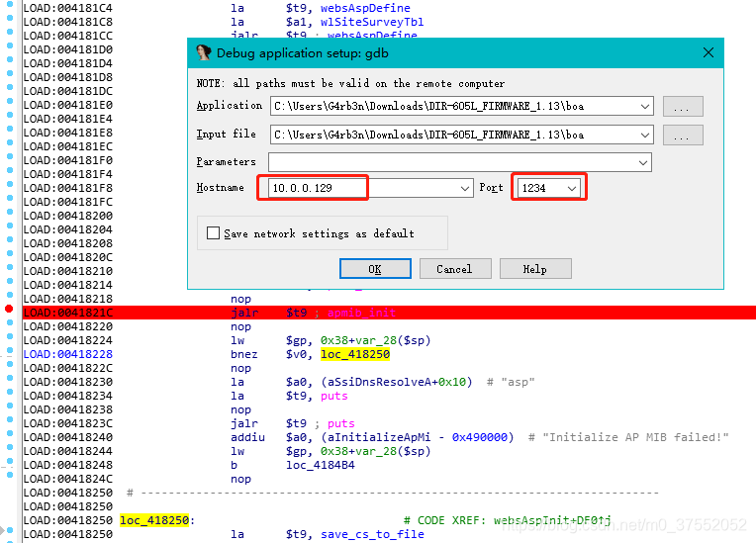Click the gutter dot beside LOAD:004181C4

pyautogui.click(x=10, y=4)
